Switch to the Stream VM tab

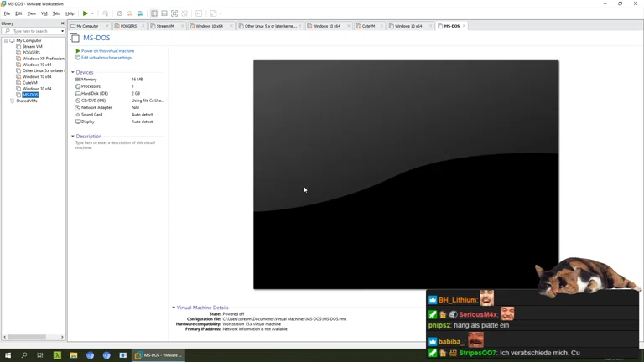pyautogui.click(x=165, y=26)
